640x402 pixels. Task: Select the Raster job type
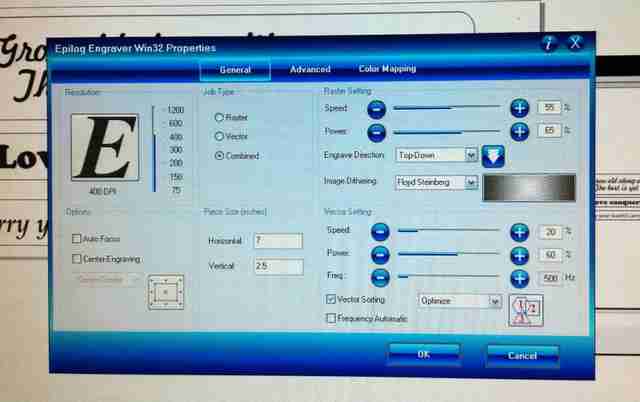219,118
